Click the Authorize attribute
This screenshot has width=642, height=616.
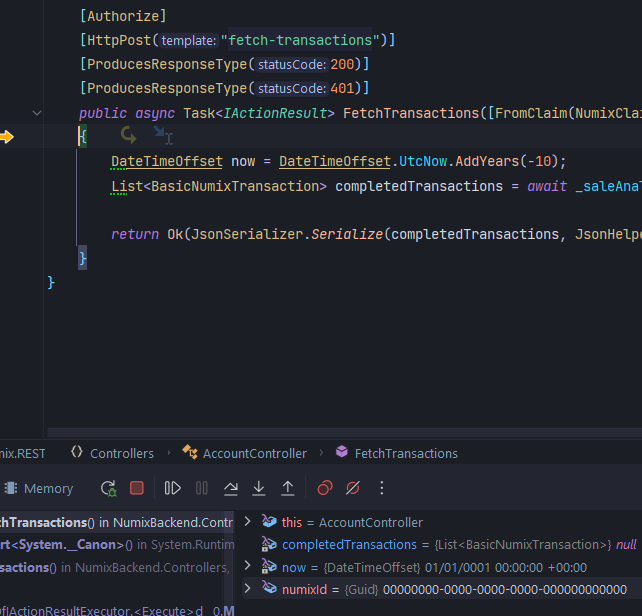point(123,16)
